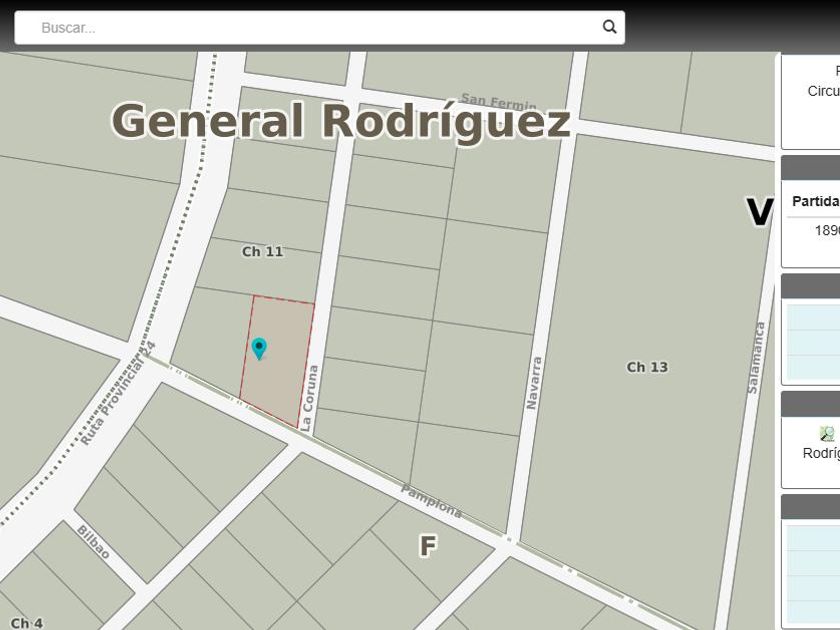
Task: Click the 'Pamplona' street label
Action: pos(431,501)
